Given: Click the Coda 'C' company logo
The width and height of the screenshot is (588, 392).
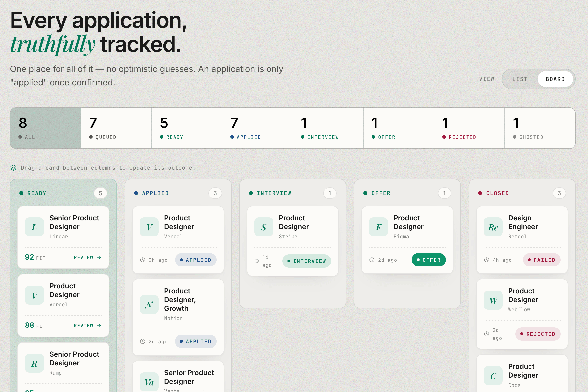Looking at the screenshot, I should pyautogui.click(x=493, y=376).
